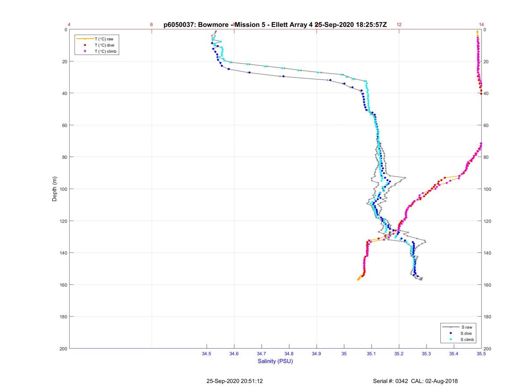Click the orange temperature profile end near 157 m

358,279
